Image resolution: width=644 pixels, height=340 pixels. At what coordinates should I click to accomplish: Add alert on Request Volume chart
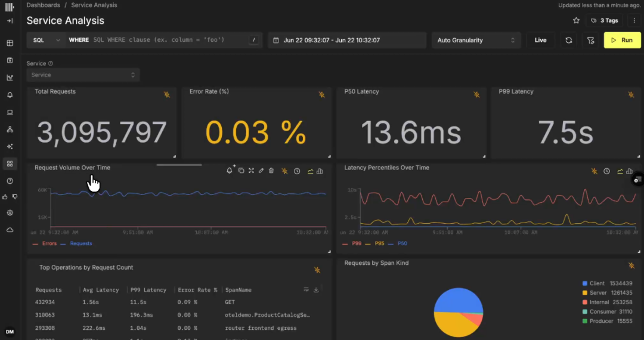click(230, 171)
